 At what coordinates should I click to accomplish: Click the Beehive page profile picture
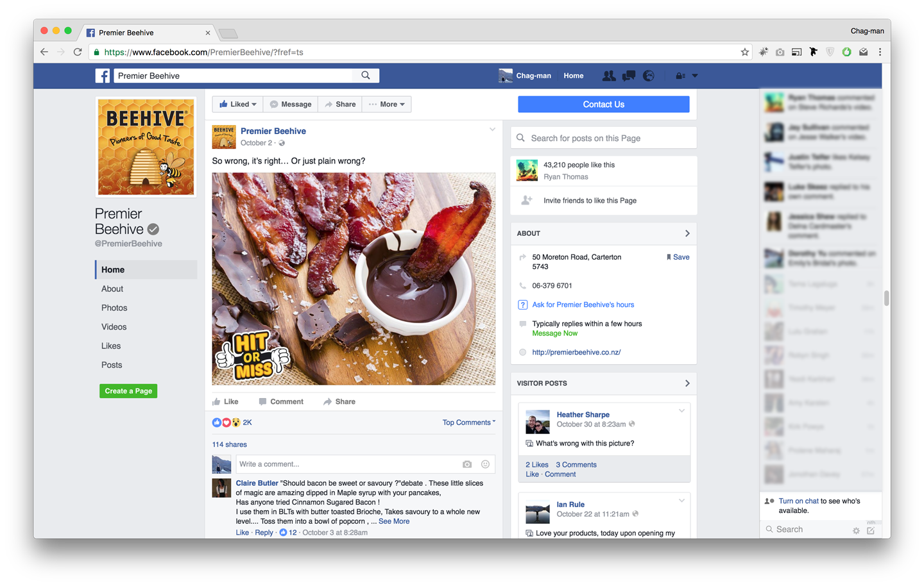click(146, 147)
